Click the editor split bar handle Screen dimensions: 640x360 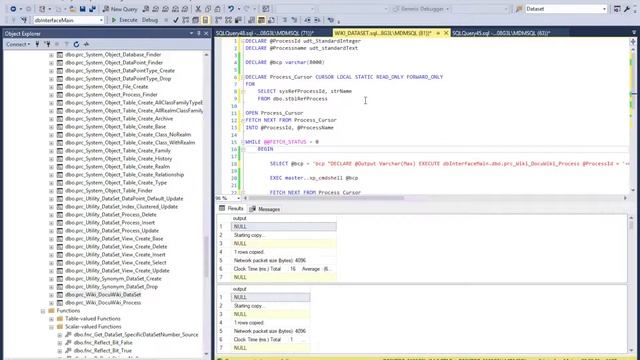(633, 42)
